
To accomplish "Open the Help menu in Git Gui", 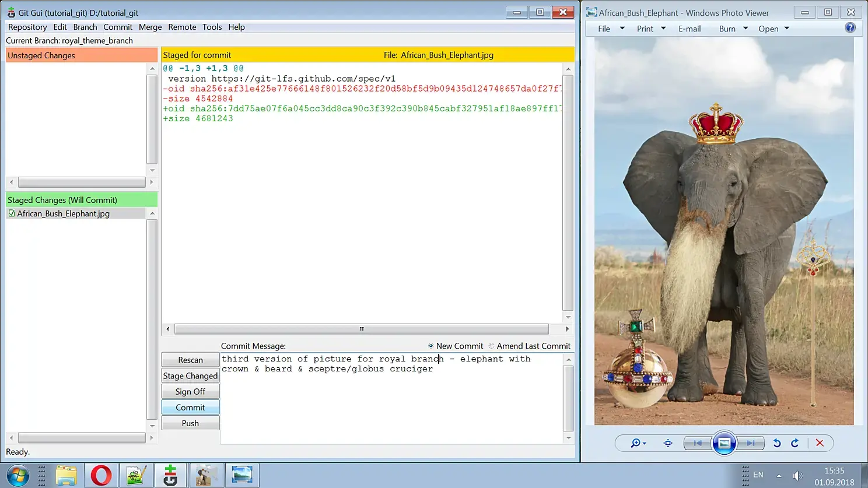I will pyautogui.click(x=236, y=27).
